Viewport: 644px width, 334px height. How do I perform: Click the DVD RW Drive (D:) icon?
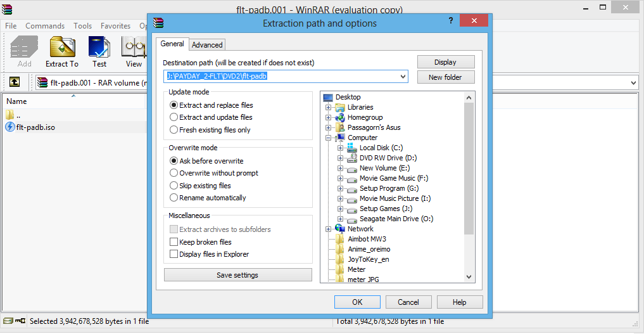click(x=352, y=158)
